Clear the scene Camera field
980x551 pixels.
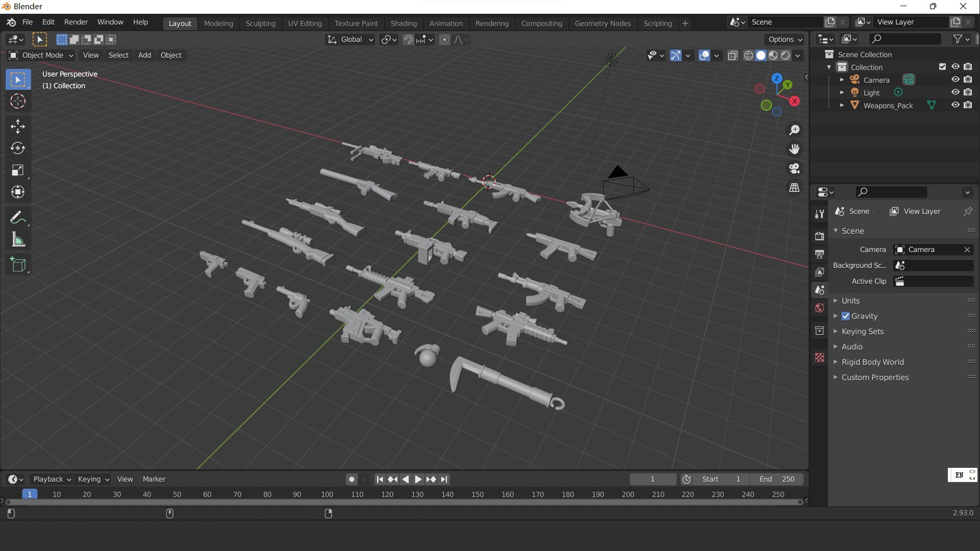pos(967,249)
